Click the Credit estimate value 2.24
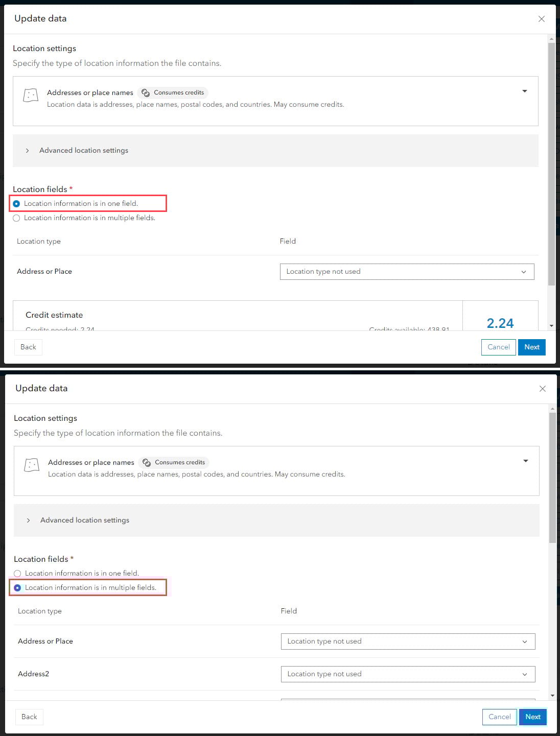560x736 pixels. (x=501, y=323)
